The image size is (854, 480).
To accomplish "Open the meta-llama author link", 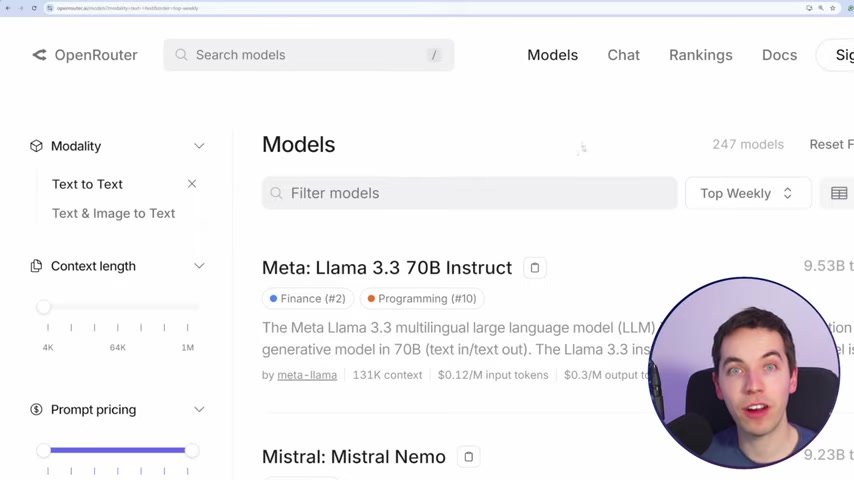I will tap(307, 375).
